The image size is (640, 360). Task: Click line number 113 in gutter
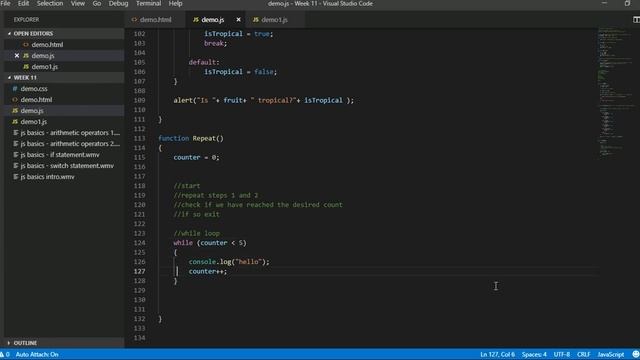[139, 138]
